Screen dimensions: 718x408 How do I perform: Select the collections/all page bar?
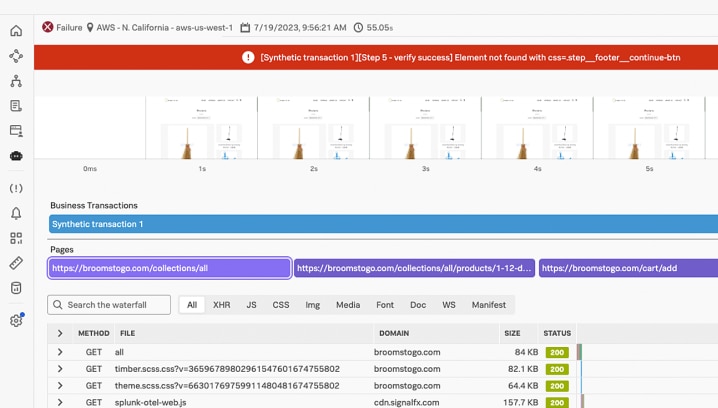click(x=170, y=268)
